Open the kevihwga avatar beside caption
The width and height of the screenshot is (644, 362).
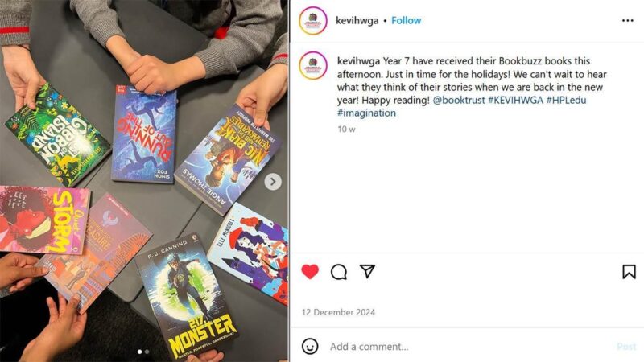tap(313, 66)
